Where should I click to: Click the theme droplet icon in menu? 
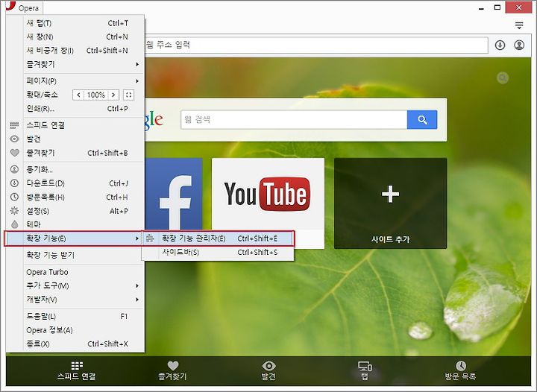click(14, 224)
